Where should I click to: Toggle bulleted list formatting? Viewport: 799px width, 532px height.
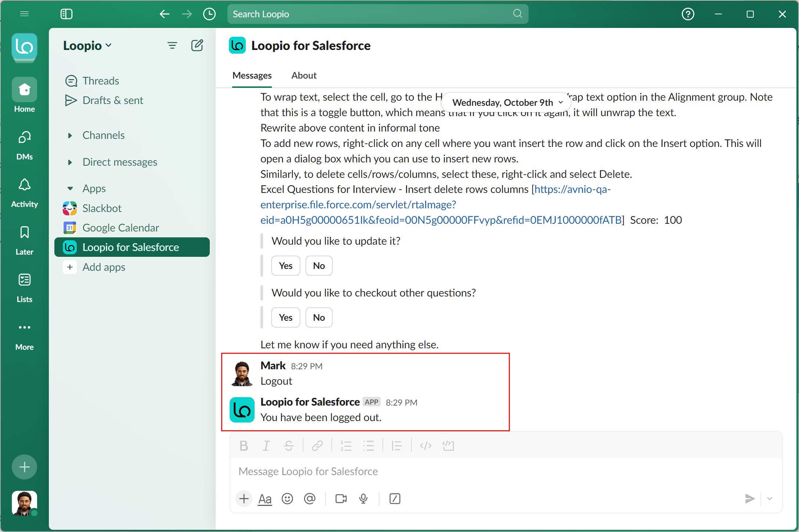pyautogui.click(x=368, y=446)
